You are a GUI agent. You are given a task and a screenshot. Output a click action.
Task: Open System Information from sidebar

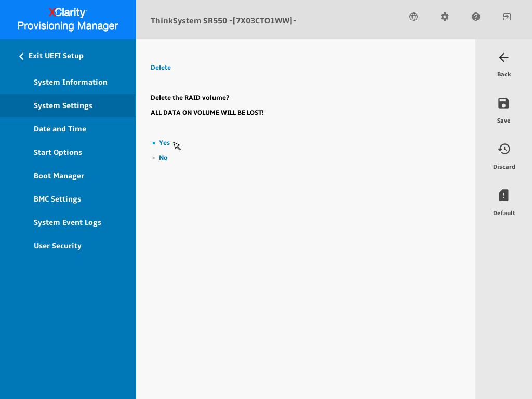(71, 82)
